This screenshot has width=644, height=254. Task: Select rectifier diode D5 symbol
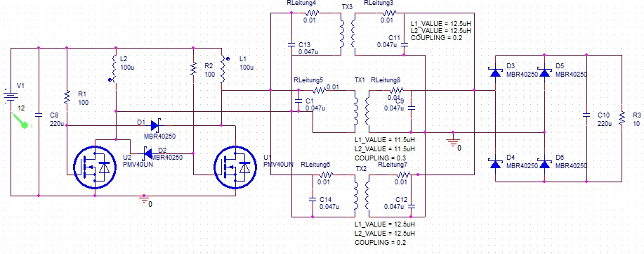544,73
